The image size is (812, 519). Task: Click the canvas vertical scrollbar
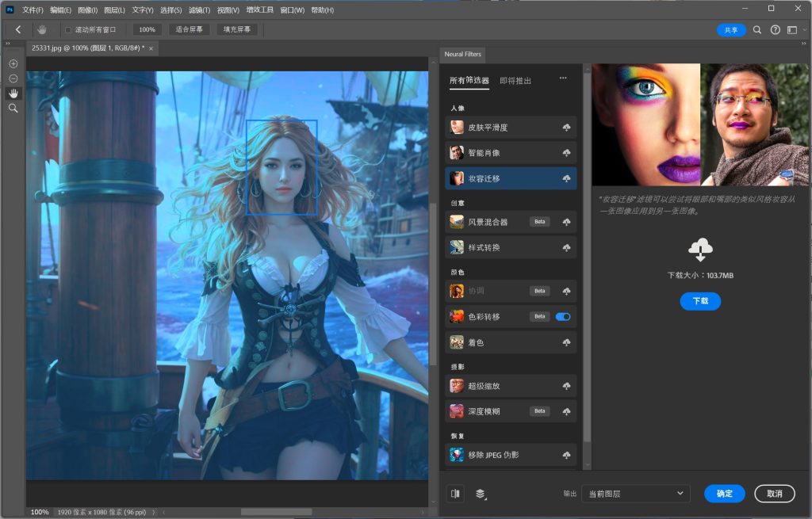[x=434, y=284]
